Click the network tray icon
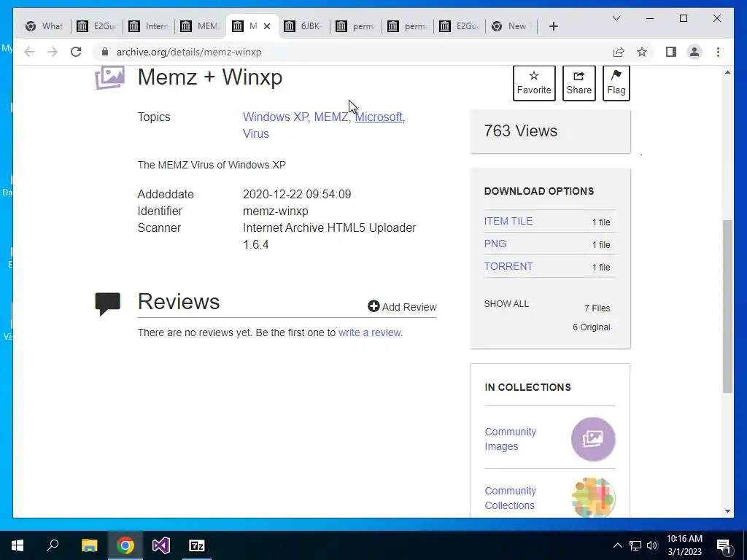Screen dimensions: 747x560 tap(635, 545)
